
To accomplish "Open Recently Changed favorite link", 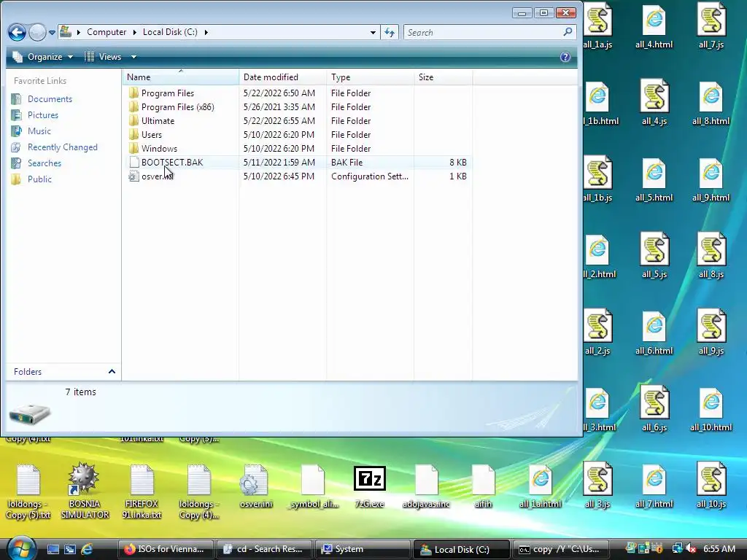I will click(x=62, y=147).
